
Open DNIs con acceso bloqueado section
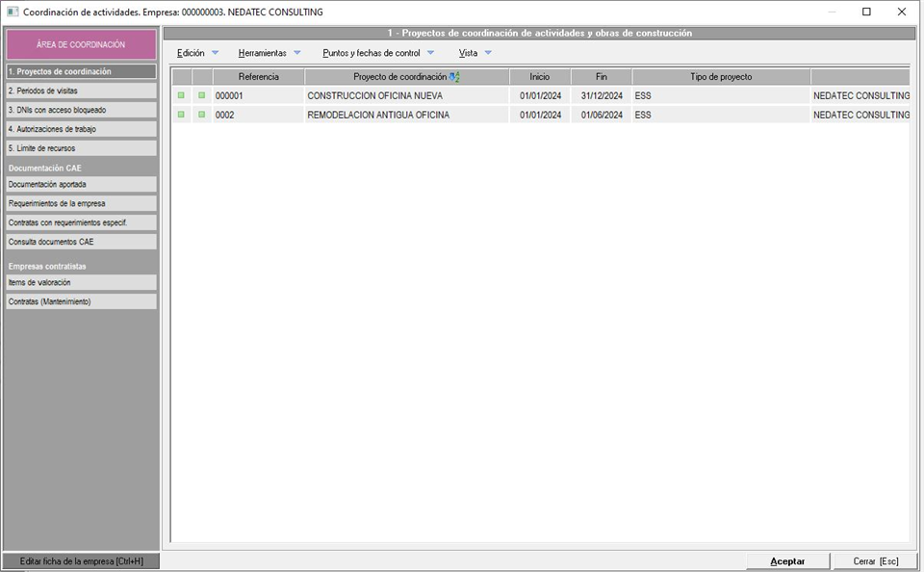[x=81, y=110]
